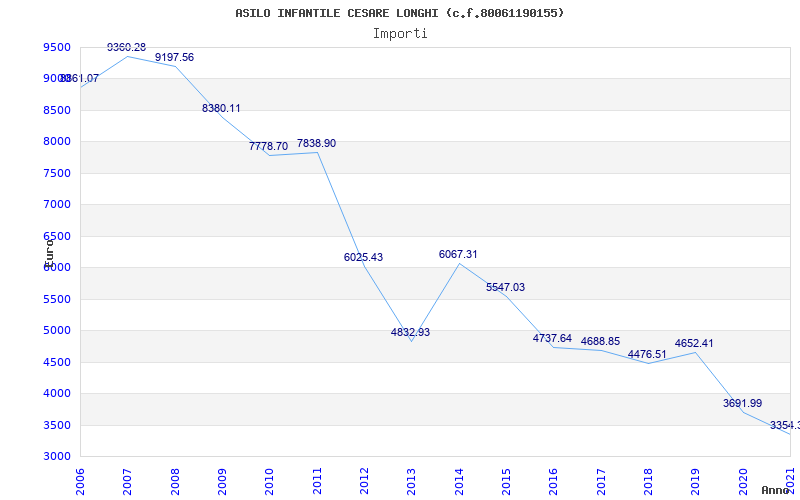800x500 pixels.
Task: Select data label 6067.31
Action: tap(458, 254)
